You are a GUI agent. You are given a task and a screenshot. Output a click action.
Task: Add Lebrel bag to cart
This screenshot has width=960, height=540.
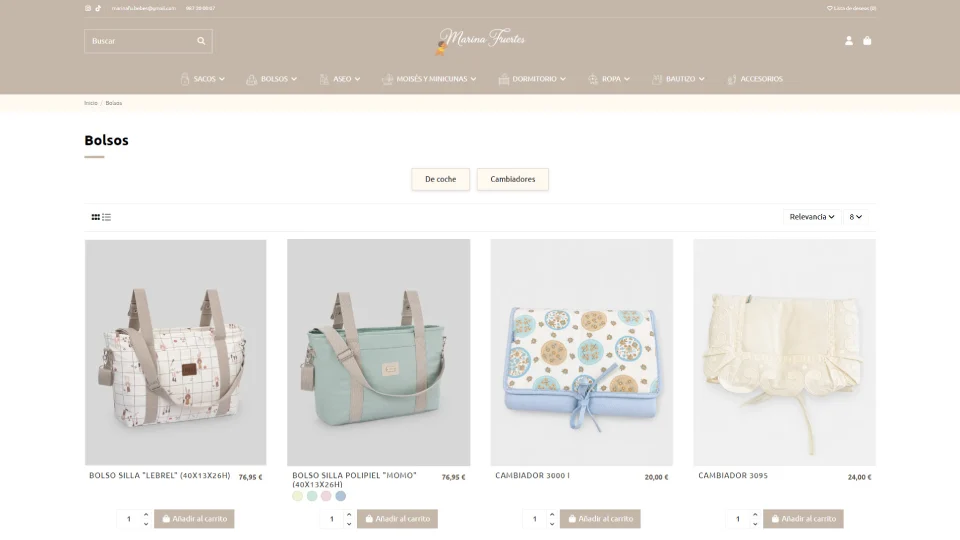click(x=194, y=519)
